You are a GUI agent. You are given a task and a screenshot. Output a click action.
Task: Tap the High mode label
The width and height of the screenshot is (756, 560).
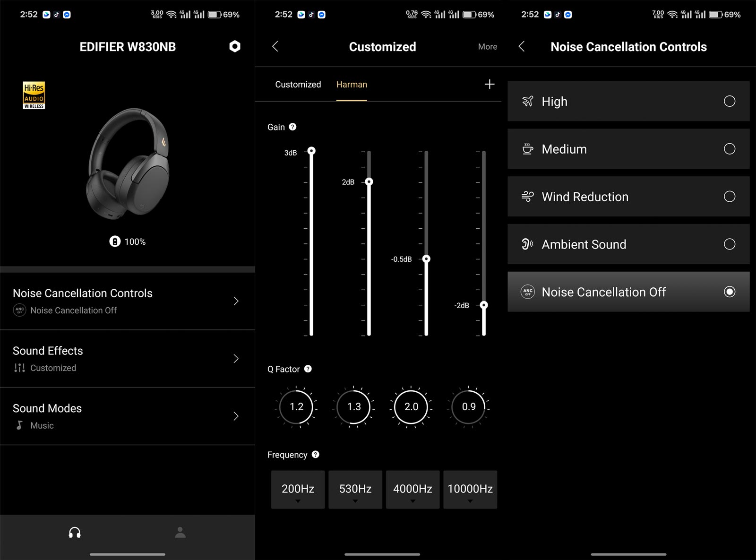(x=554, y=102)
